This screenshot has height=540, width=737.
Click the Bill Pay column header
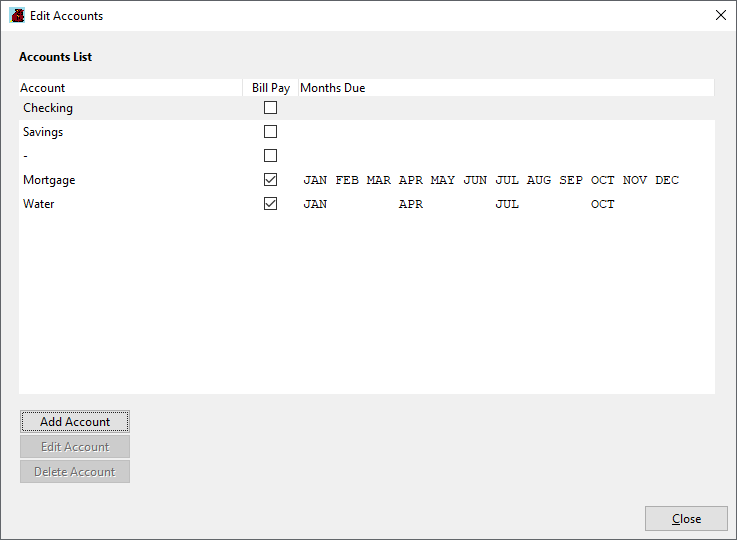point(270,88)
